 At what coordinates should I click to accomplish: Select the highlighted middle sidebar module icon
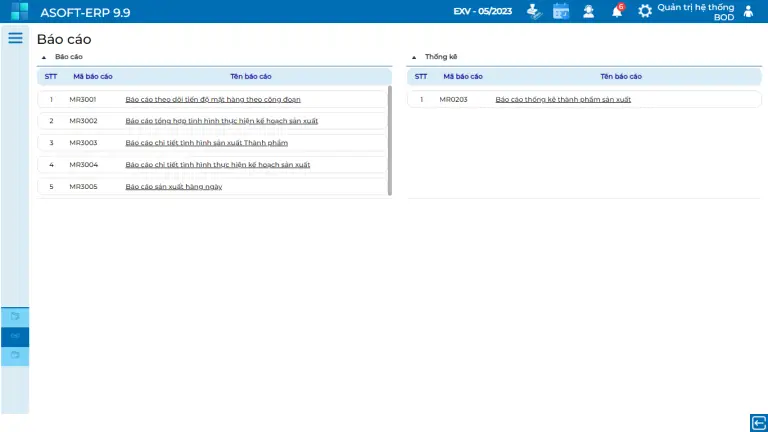pos(15,336)
